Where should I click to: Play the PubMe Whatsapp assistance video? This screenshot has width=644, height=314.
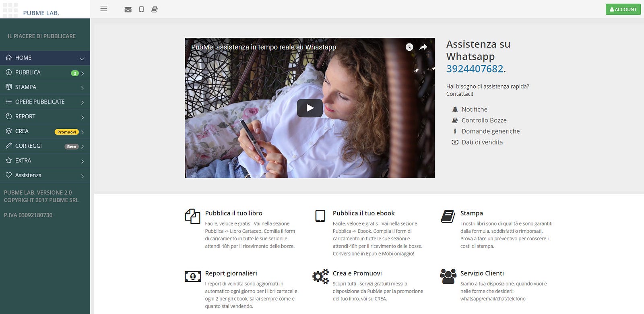310,108
